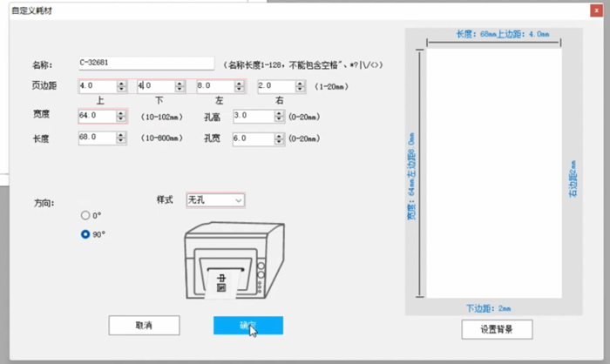Increase the bottom margin (下) spinner up arrow
This screenshot has width=610, height=364.
coord(180,84)
